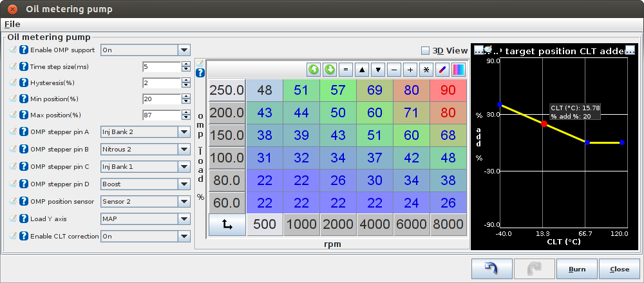The height and width of the screenshot is (283, 644).
Task: Click the multiply (*) table tool
Action: pos(426,70)
